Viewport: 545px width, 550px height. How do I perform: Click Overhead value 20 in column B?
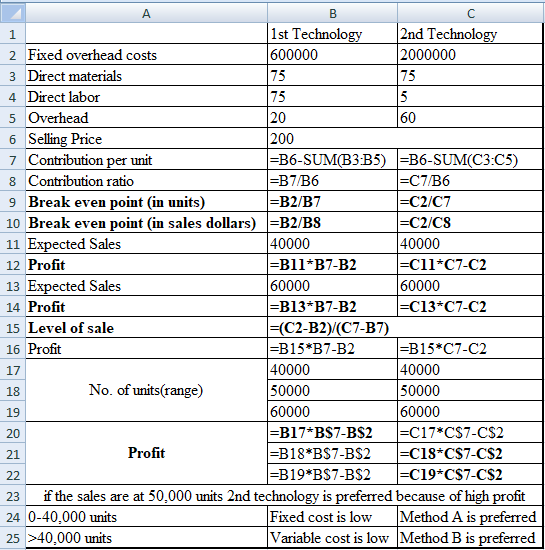coord(332,118)
